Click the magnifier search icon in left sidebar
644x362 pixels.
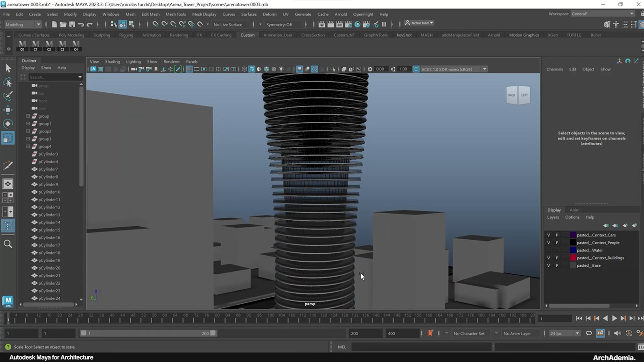click(8, 244)
